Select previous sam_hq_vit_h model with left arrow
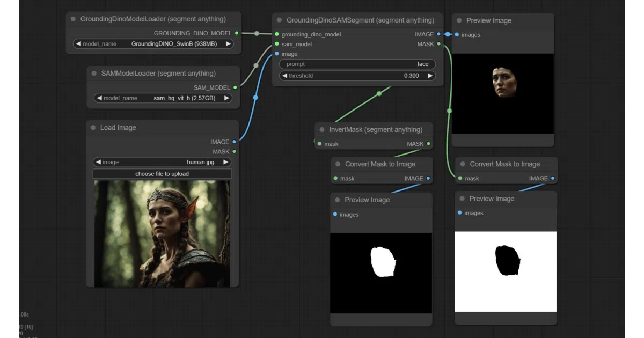The height and width of the screenshot is (338, 644). [x=99, y=98]
